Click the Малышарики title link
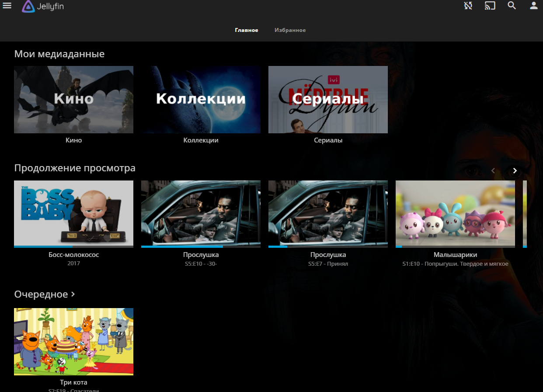The width and height of the screenshot is (543, 392). 455,255
